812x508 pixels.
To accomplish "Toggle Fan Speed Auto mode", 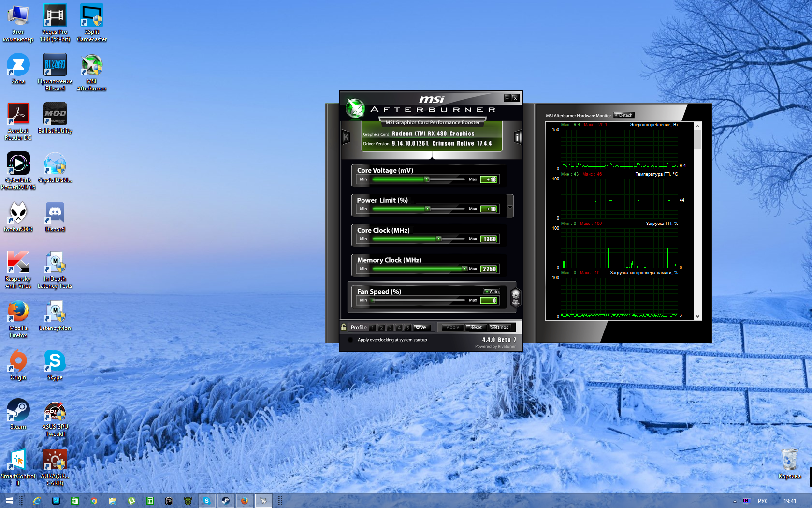I will (492, 291).
